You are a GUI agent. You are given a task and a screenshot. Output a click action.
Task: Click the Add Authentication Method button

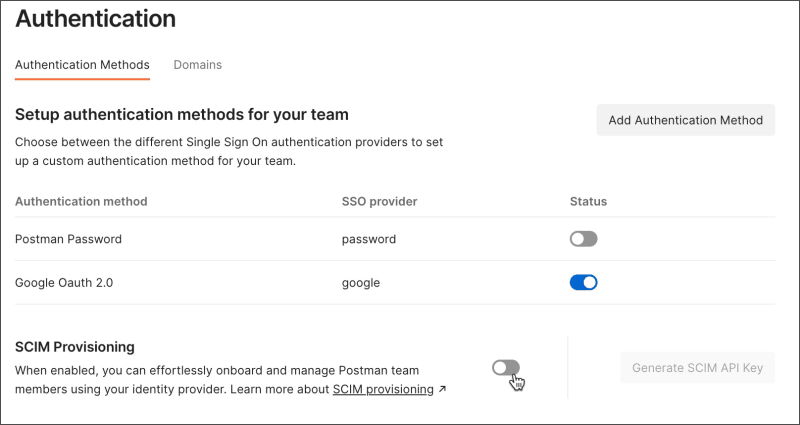(x=685, y=120)
